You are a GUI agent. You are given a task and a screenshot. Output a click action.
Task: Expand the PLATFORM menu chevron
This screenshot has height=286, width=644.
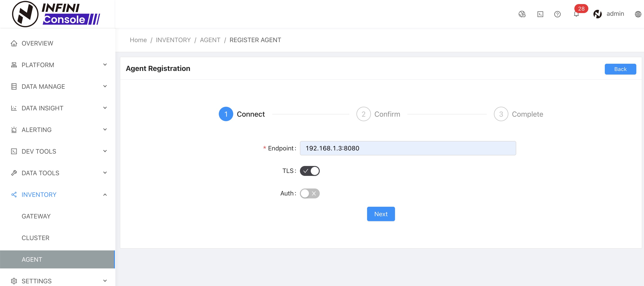(x=105, y=65)
